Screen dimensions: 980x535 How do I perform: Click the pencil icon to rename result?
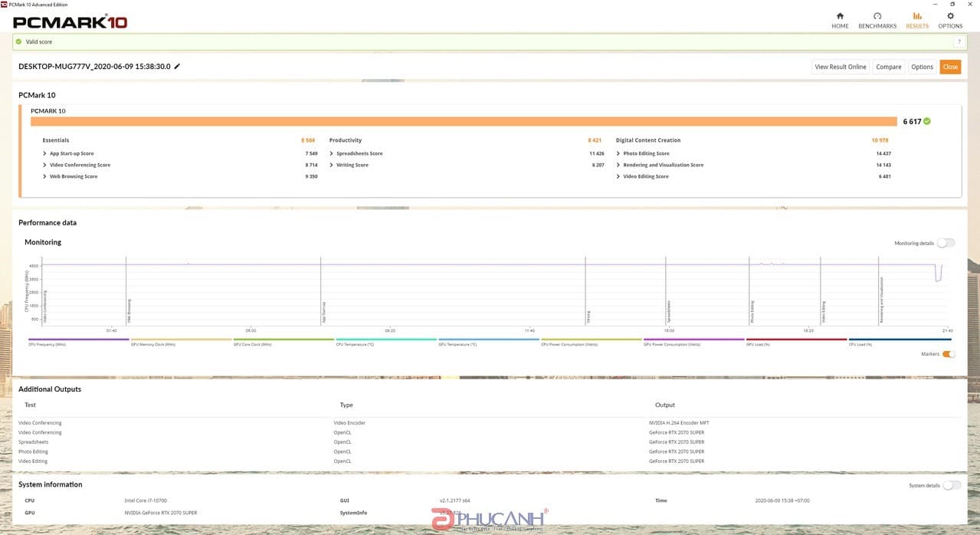pyautogui.click(x=177, y=67)
